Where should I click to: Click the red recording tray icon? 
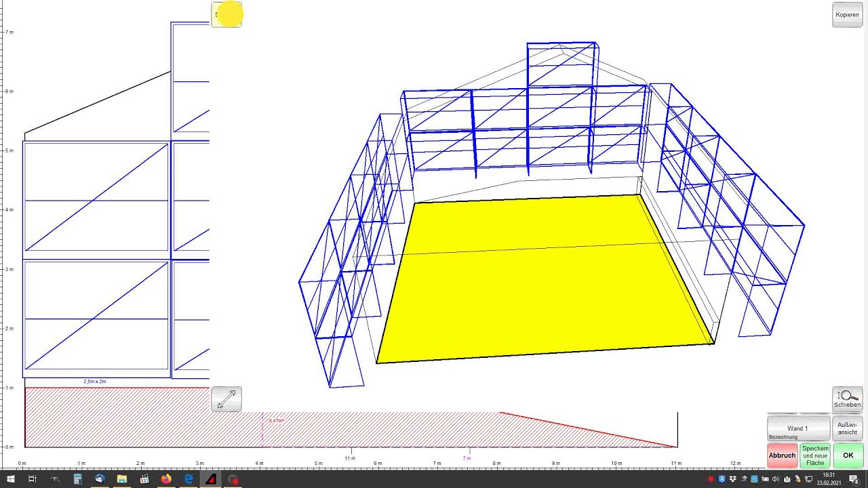click(x=711, y=479)
